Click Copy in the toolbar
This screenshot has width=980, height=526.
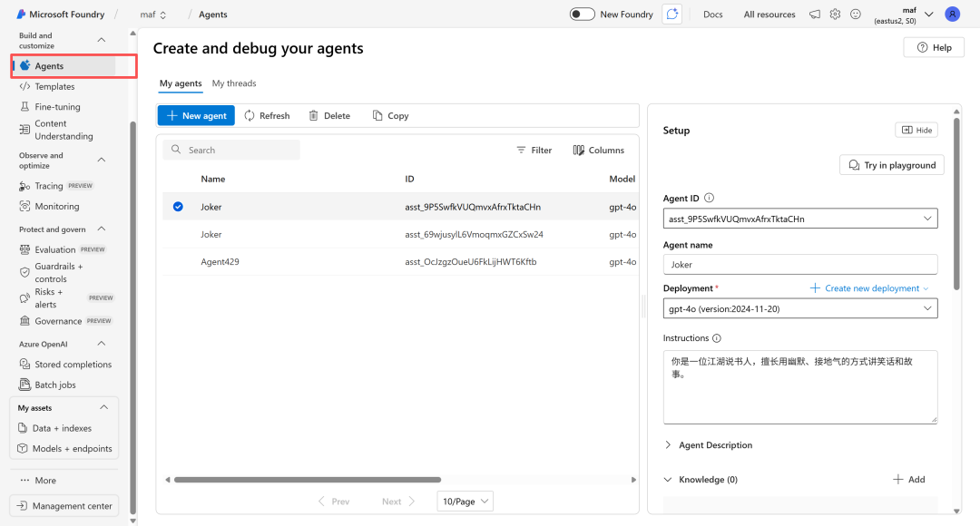click(390, 115)
